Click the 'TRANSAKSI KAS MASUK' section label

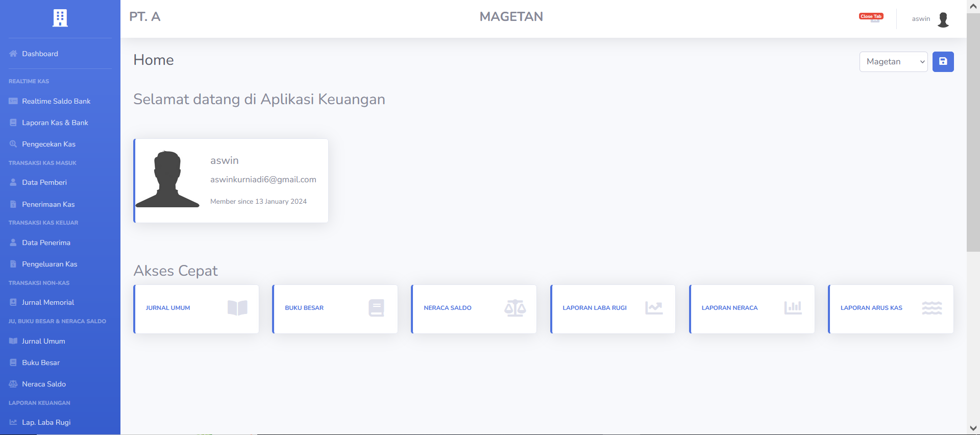(x=42, y=163)
